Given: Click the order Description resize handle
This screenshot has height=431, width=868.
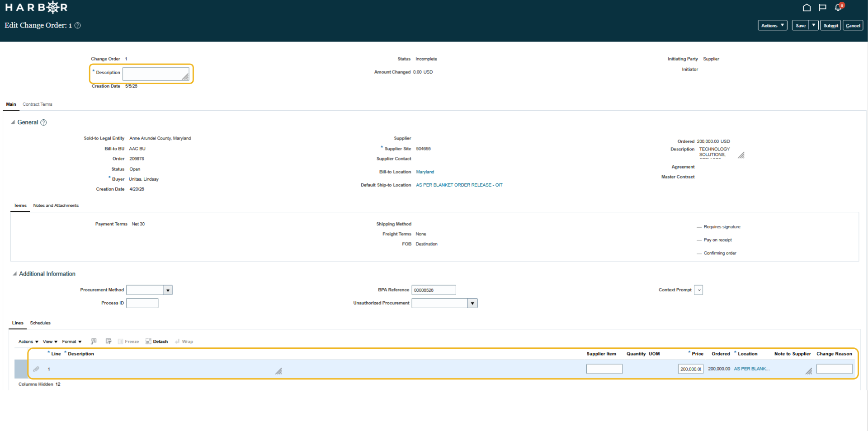Looking at the screenshot, I should point(741,155).
